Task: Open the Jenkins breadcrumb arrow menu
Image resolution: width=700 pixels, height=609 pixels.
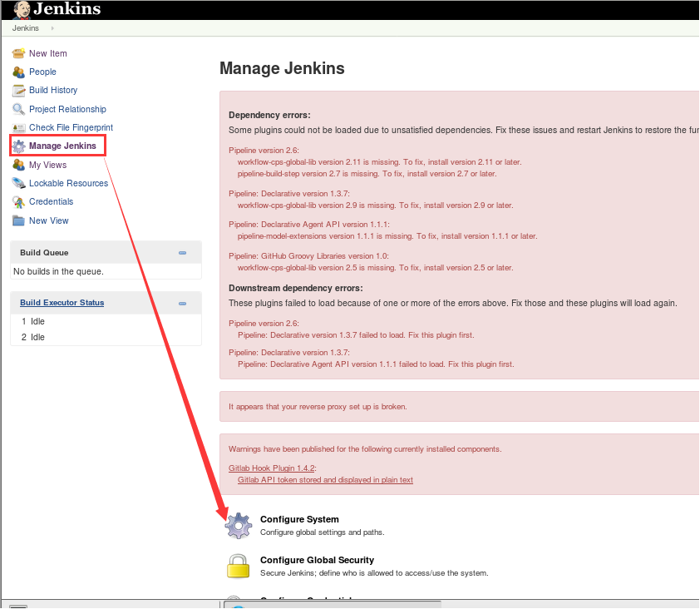Action: click(52, 28)
